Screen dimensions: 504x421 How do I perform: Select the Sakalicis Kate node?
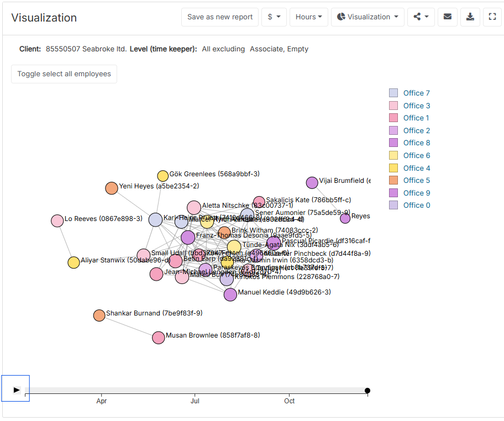point(259,202)
